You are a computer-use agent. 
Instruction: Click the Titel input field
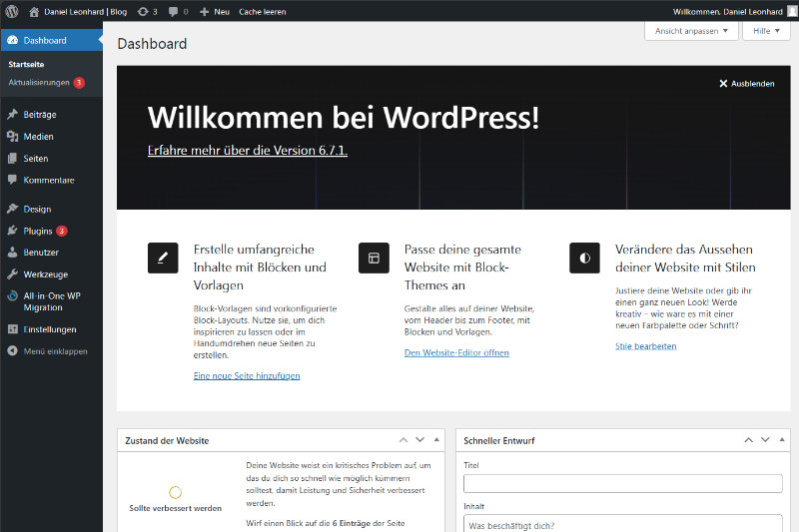click(x=622, y=483)
